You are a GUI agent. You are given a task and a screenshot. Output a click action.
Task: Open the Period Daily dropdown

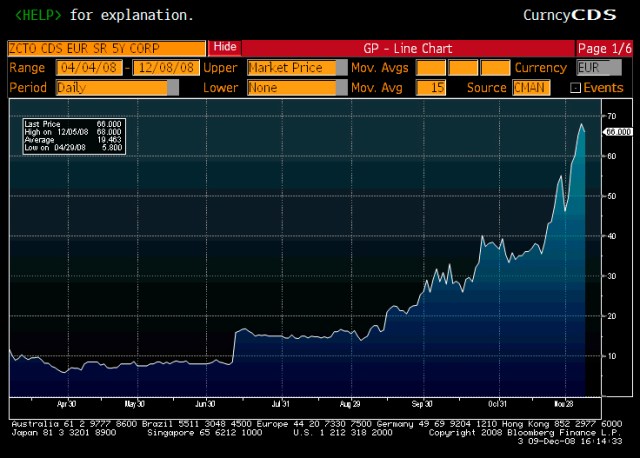click(x=117, y=88)
